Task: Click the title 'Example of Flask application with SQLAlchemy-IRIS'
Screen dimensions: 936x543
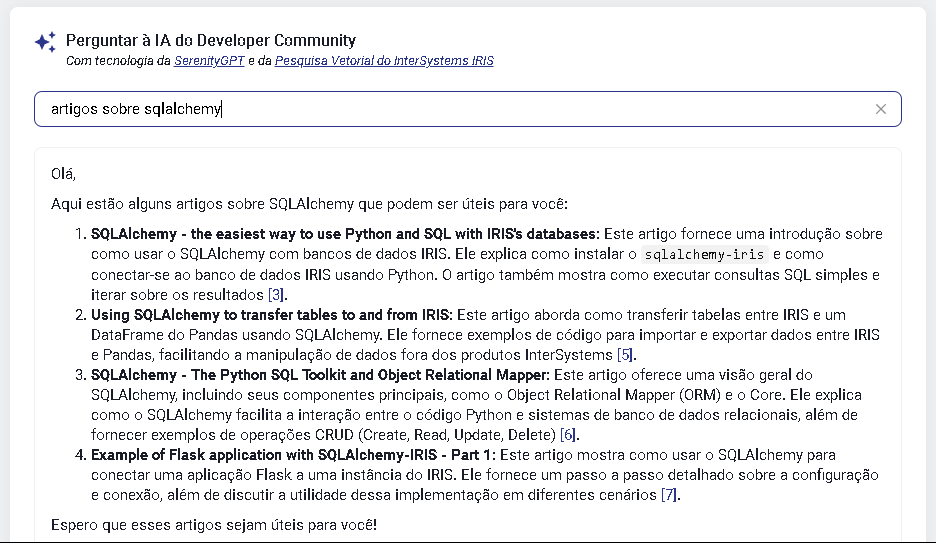Action: (x=264, y=455)
